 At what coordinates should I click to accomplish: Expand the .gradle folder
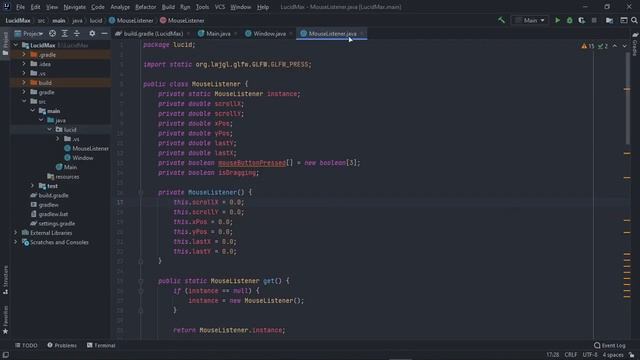(x=24, y=54)
